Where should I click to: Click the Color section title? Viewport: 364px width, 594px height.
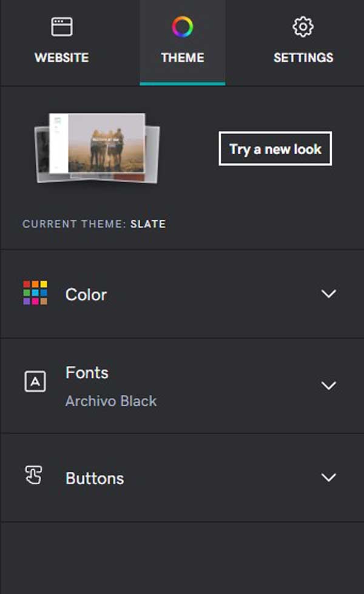coord(86,295)
